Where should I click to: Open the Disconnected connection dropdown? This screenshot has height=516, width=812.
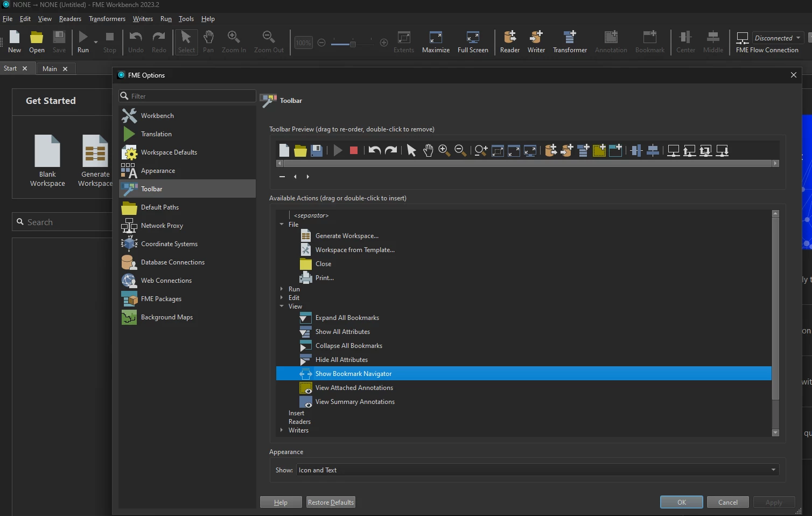(778, 38)
